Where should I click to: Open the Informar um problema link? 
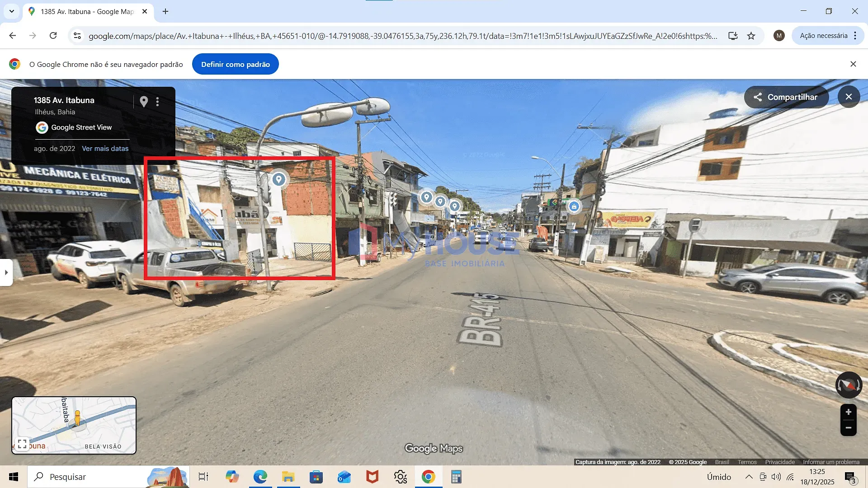pyautogui.click(x=831, y=462)
